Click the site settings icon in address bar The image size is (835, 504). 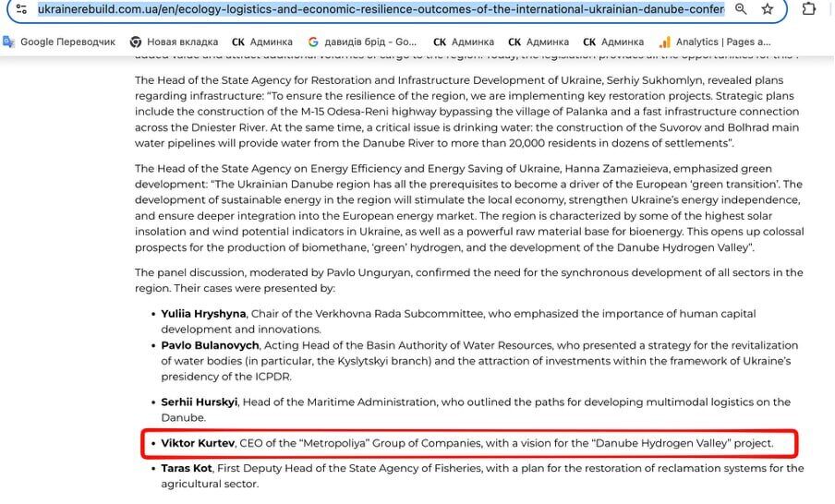(21, 9)
